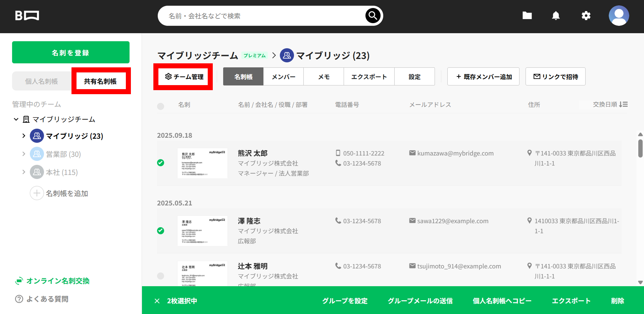Click the マイブリッジ (23) group icon in the sidebar
Screen dimensions: 644x314
(37, 136)
